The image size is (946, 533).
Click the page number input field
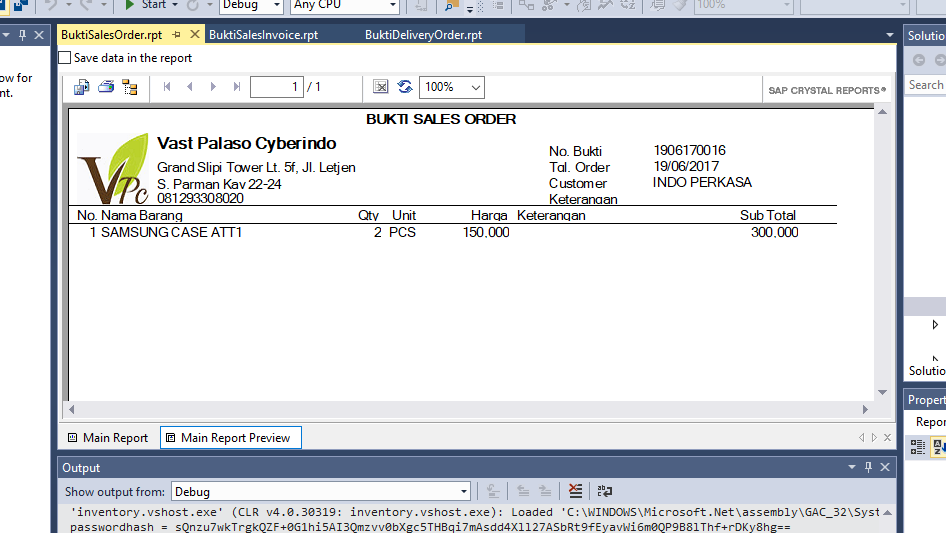(277, 87)
